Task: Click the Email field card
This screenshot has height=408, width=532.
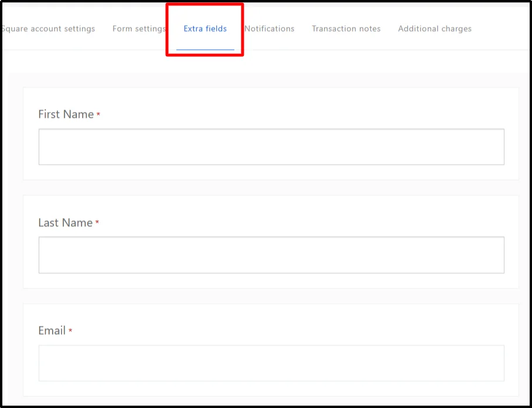Action: coord(270,349)
